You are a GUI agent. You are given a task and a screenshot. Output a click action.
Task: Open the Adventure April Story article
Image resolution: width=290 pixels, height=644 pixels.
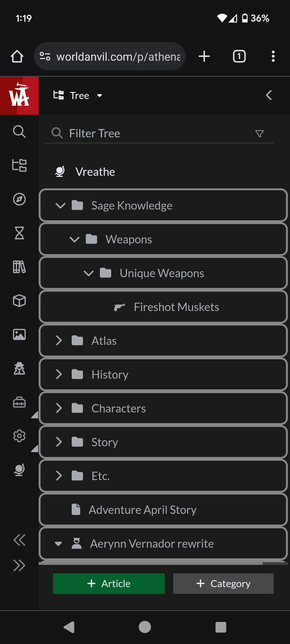point(143,510)
